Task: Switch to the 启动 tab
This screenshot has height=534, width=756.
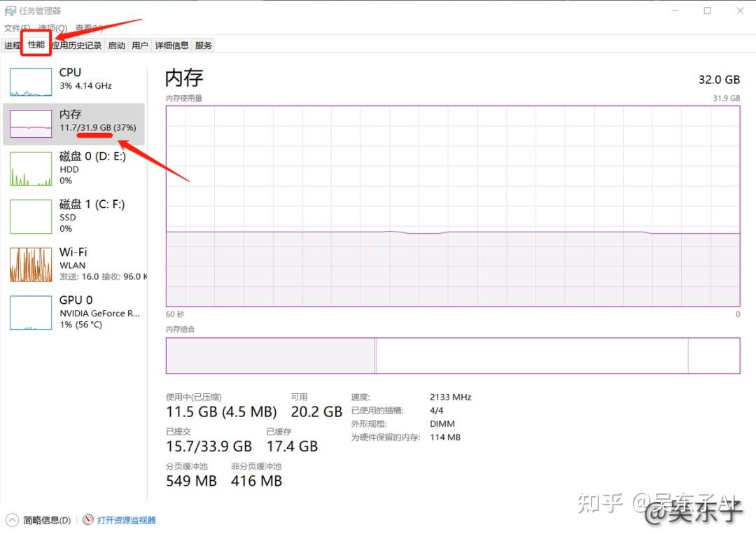Action: click(116, 45)
